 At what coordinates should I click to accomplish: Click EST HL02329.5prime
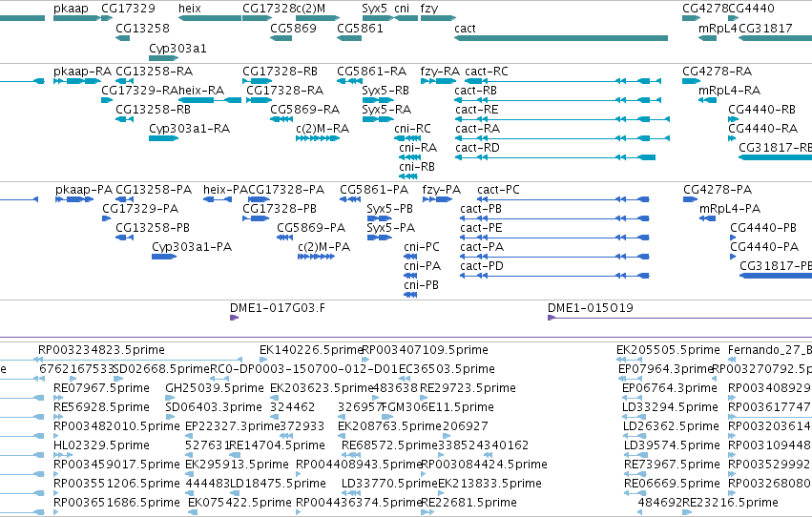[x=64, y=455]
